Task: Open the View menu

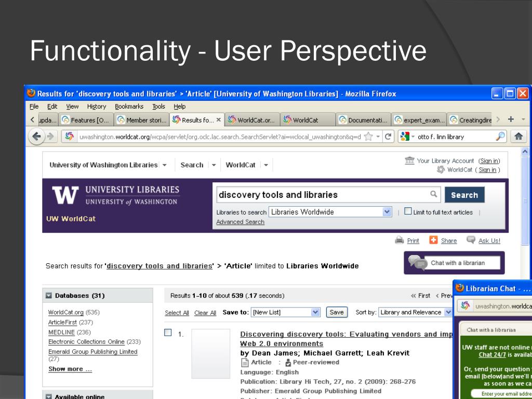Action: (x=72, y=106)
